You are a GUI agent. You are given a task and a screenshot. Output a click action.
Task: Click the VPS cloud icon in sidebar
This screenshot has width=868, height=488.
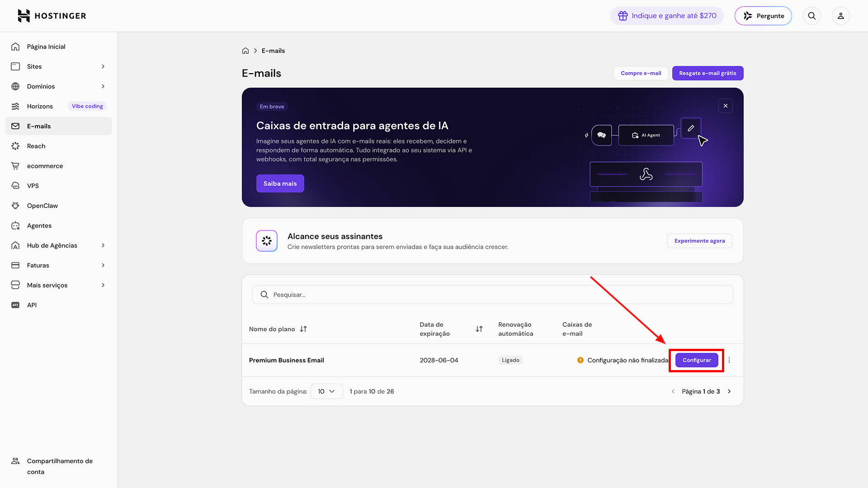click(x=15, y=186)
